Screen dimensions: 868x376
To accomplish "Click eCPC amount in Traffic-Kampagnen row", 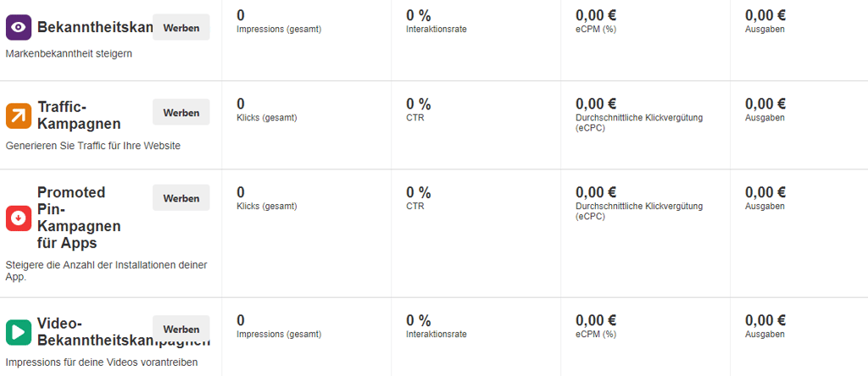I will [596, 104].
